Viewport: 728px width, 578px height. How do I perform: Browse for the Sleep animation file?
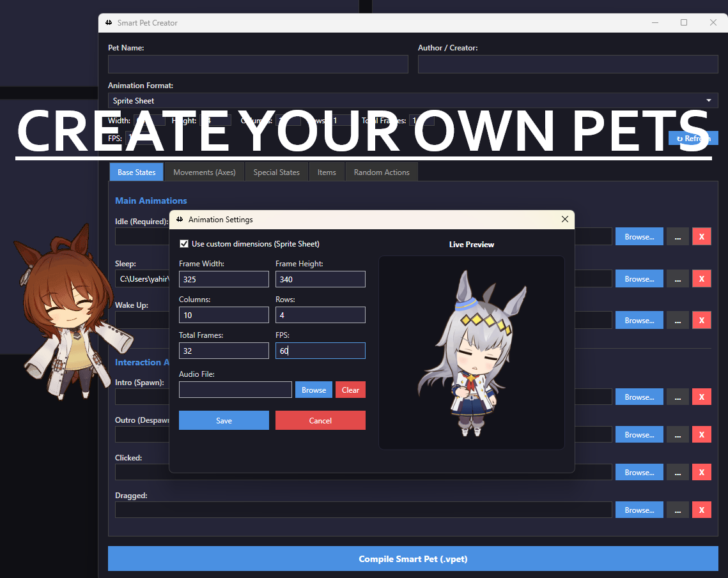(x=639, y=279)
